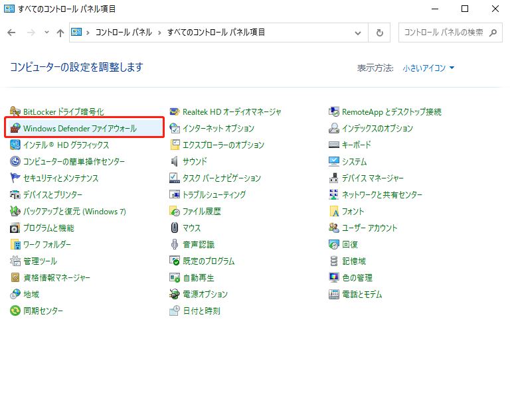Open the 回復 link
This screenshot has height=420, width=510.
[x=350, y=244]
